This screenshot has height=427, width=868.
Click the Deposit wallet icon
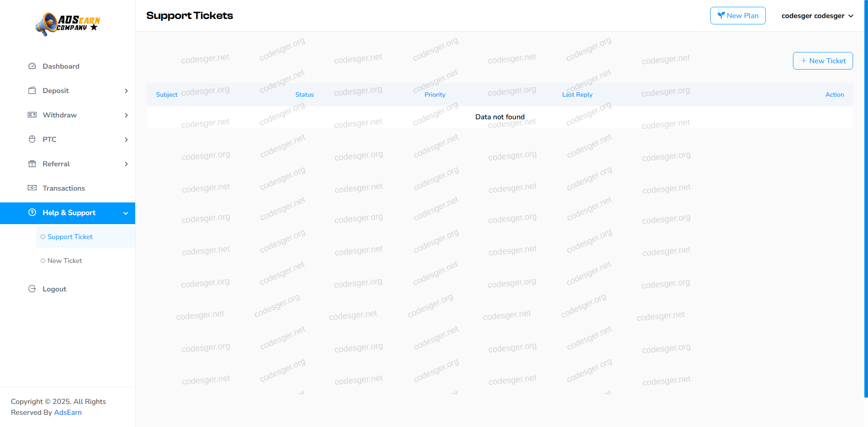(32, 91)
